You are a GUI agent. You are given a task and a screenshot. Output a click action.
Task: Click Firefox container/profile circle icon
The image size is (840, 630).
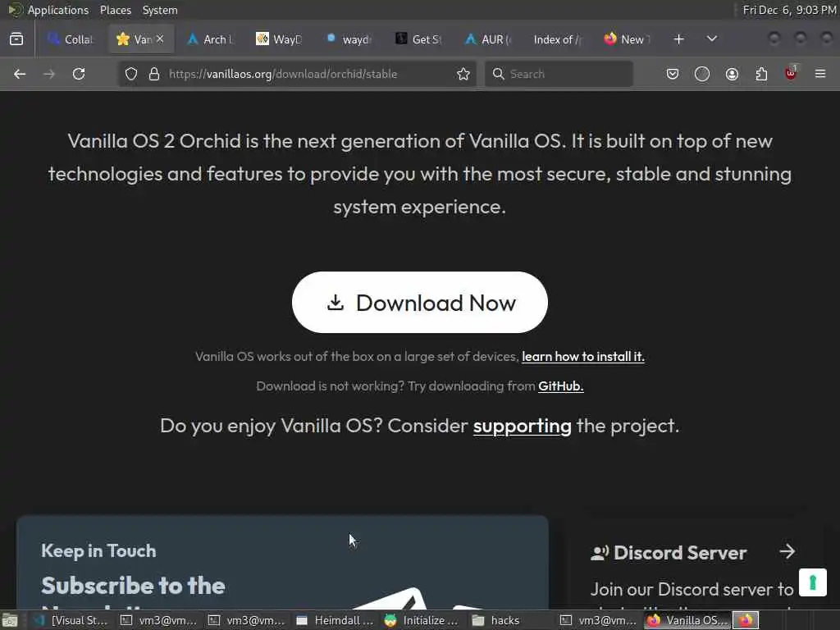[x=702, y=74]
